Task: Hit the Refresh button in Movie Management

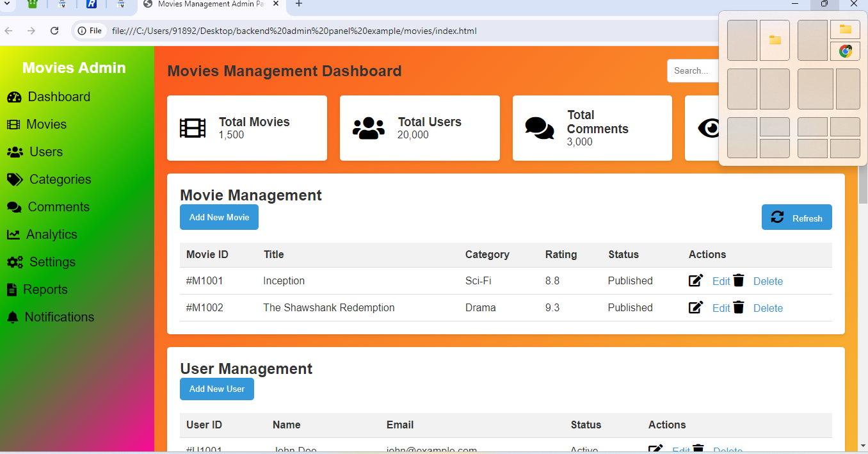Action: (796, 218)
